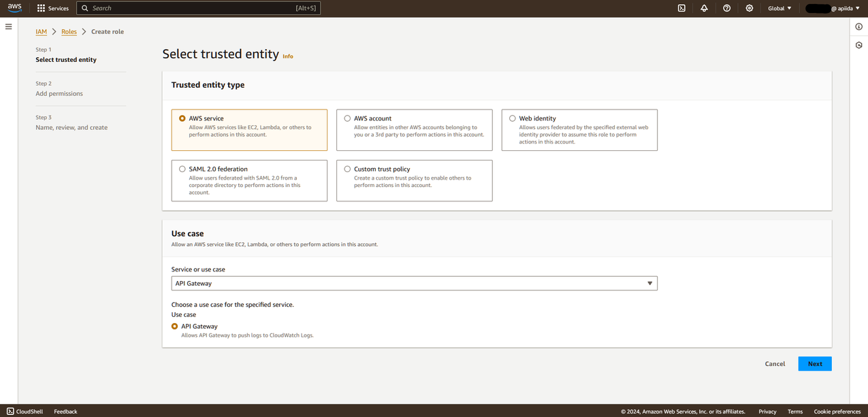This screenshot has height=417, width=868.
Task: Click the Next button
Action: click(814, 364)
